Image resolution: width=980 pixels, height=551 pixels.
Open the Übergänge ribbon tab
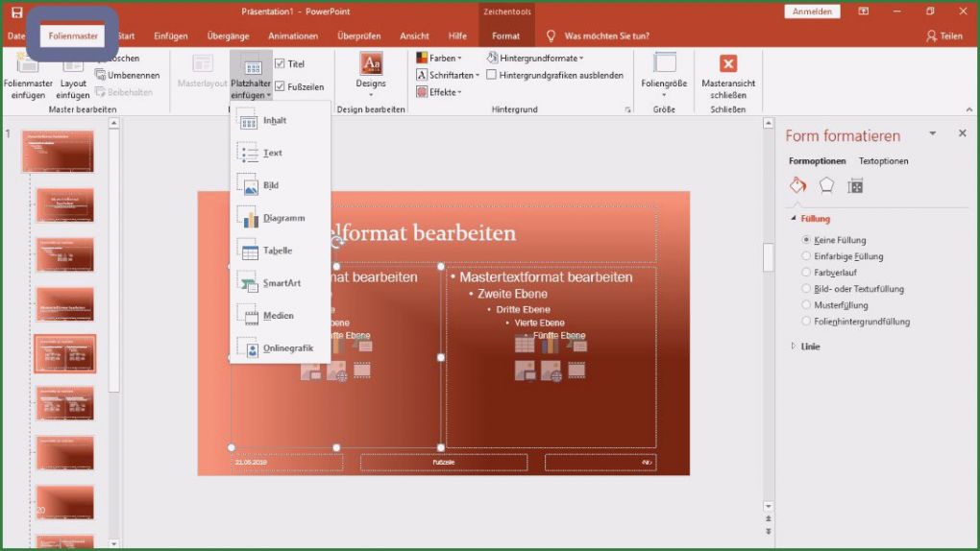228,36
